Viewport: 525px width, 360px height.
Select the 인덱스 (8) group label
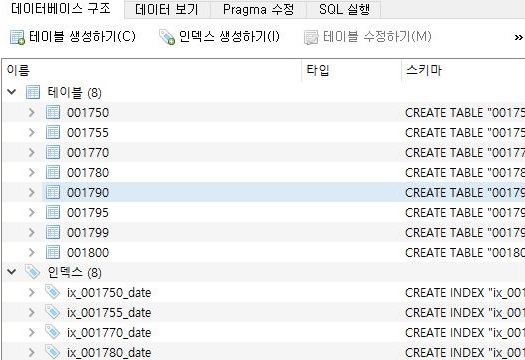(x=74, y=272)
